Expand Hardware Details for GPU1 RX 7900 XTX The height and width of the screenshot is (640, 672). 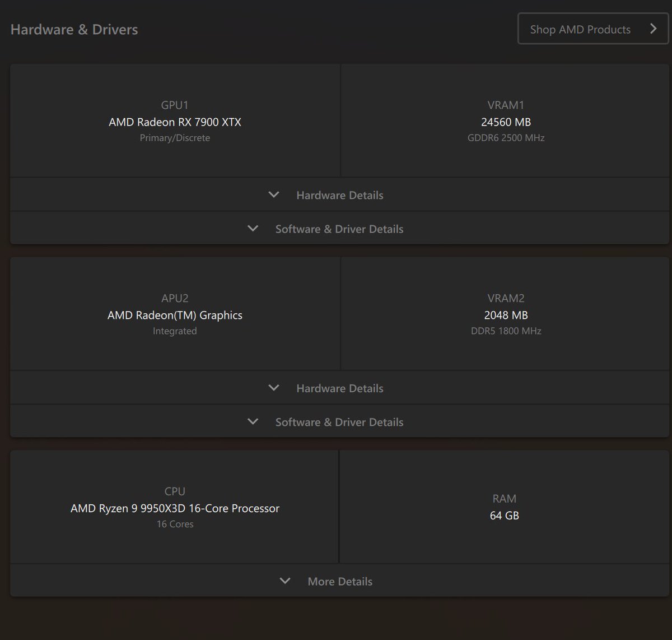339,195
